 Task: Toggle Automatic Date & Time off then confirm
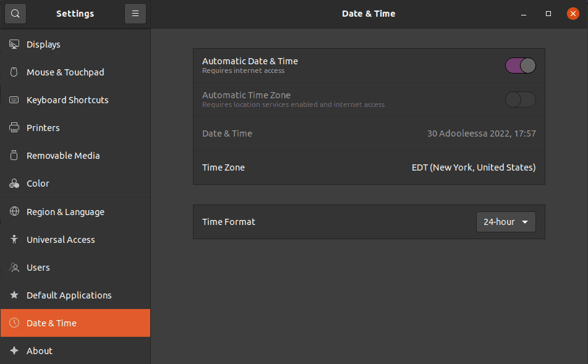(520, 65)
